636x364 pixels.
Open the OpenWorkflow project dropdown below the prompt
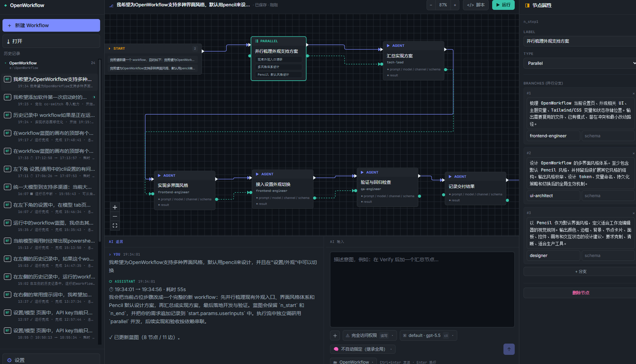(x=353, y=362)
